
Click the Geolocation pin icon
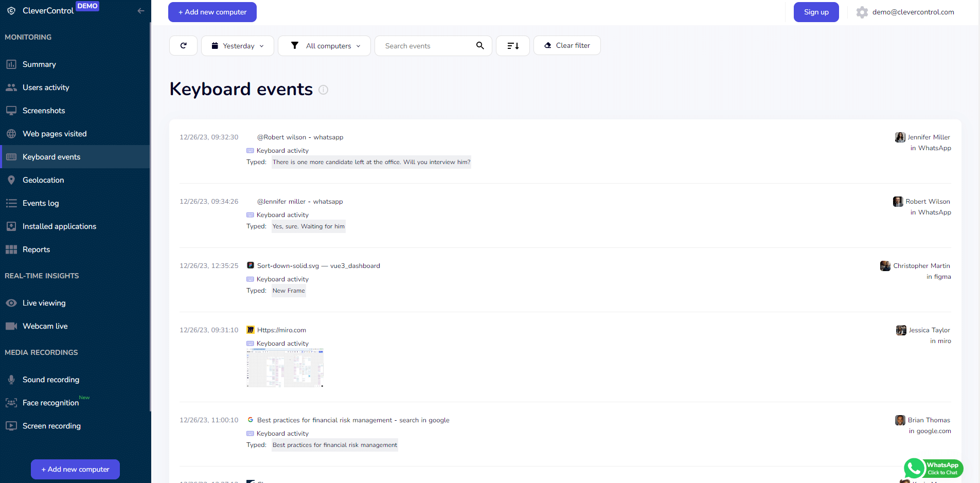coord(11,180)
